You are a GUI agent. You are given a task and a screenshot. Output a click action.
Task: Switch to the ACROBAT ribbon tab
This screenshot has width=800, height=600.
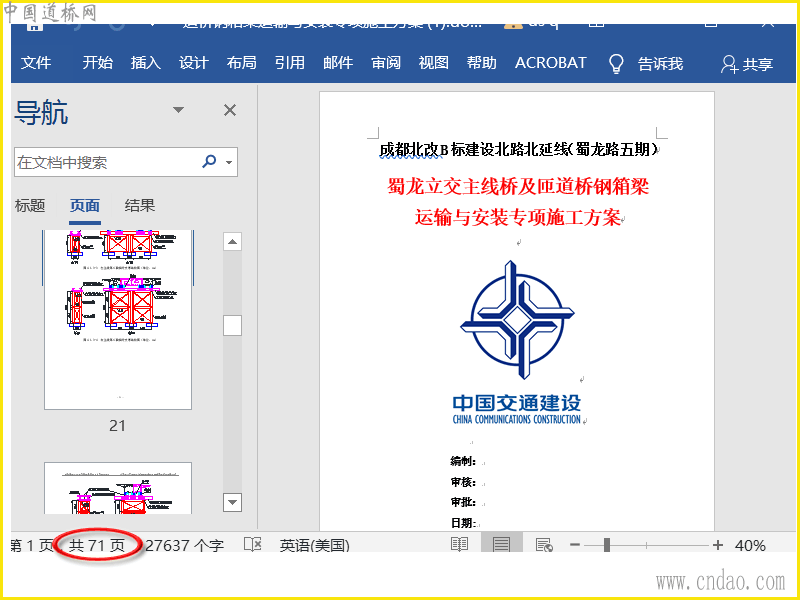[551, 63]
